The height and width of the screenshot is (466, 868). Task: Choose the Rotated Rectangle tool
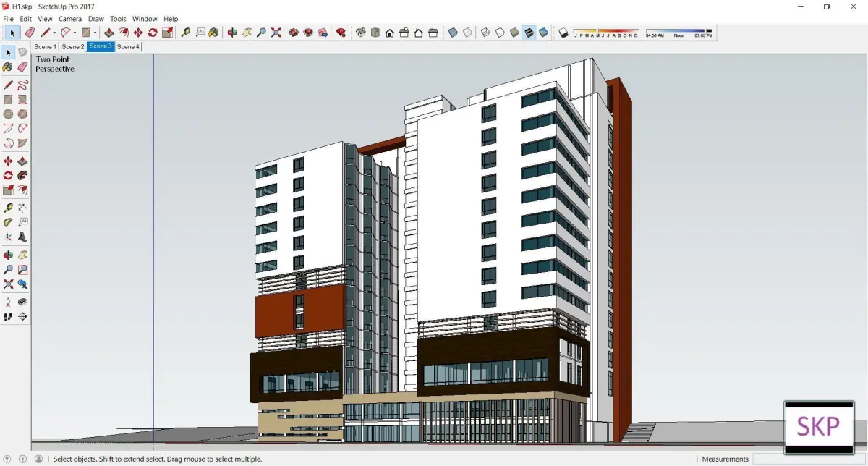tap(22, 100)
